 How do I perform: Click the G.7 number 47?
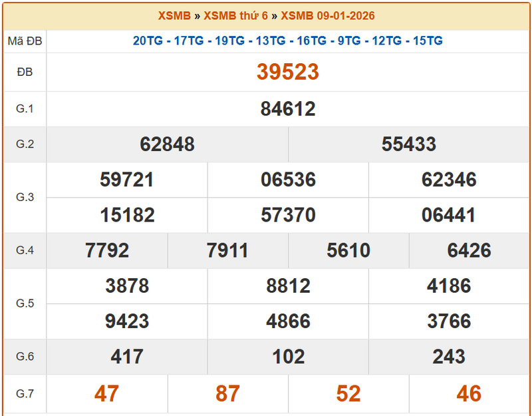[x=106, y=393]
